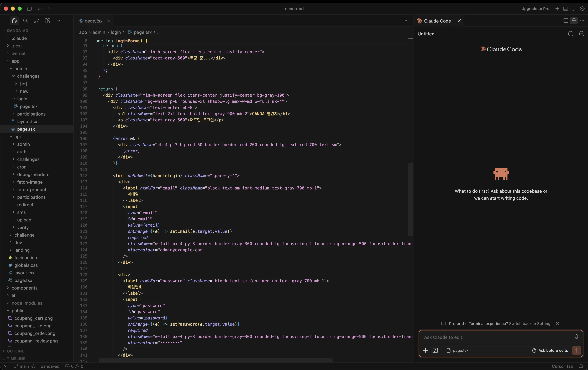Image resolution: width=588 pixels, height=370 pixels.
Task: Toggle the bottom panel layout icon
Action: pos(565,9)
